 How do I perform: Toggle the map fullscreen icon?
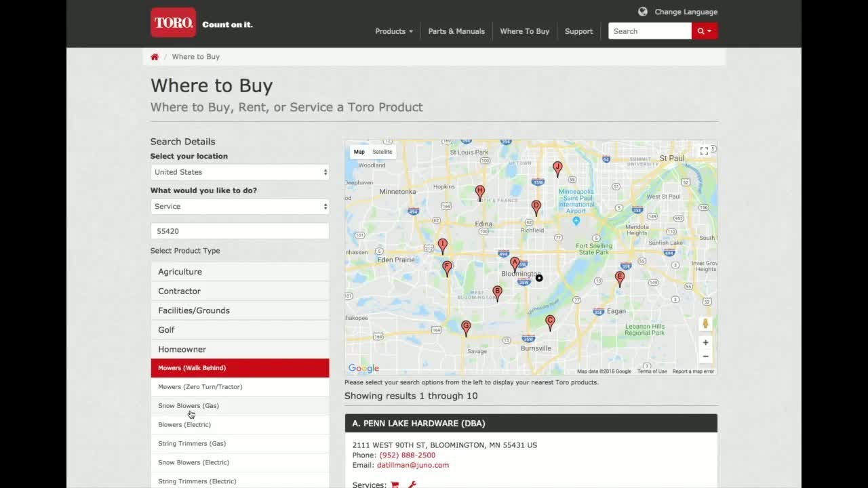(704, 151)
